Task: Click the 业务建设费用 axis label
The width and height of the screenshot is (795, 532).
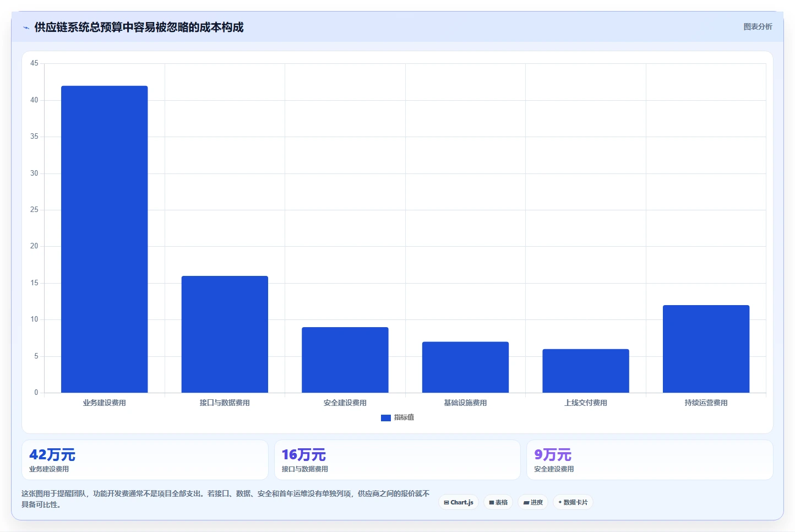Action: (105, 403)
